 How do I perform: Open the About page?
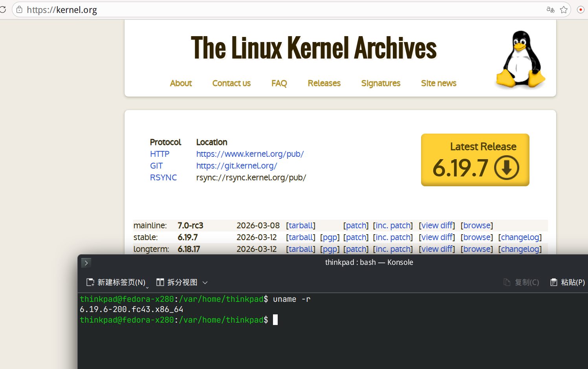181,83
